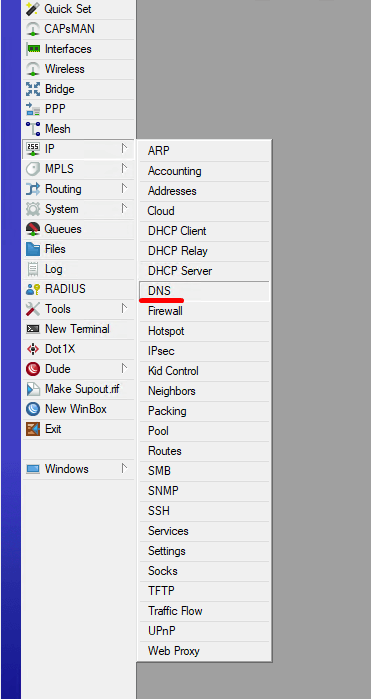Click the Dude red icon

33,369
